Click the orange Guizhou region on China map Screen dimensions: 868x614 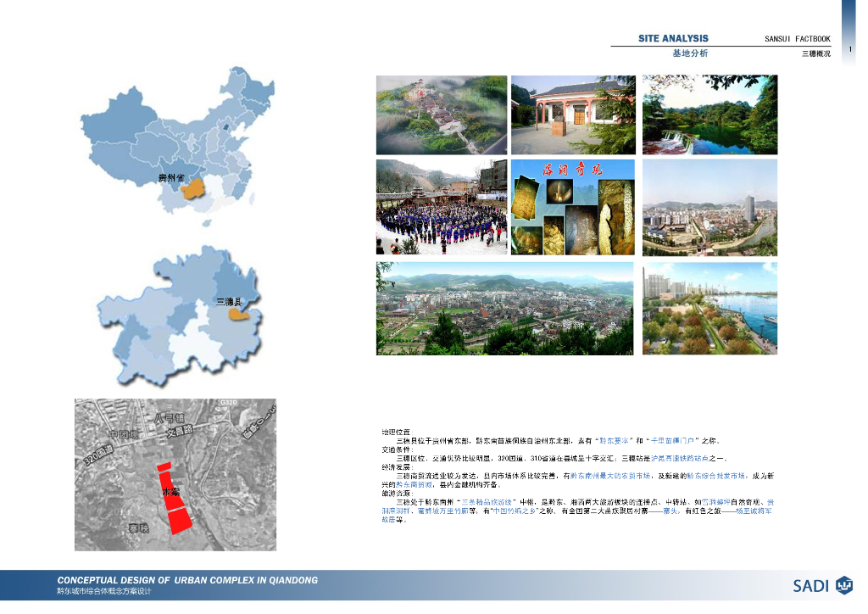coord(193,189)
